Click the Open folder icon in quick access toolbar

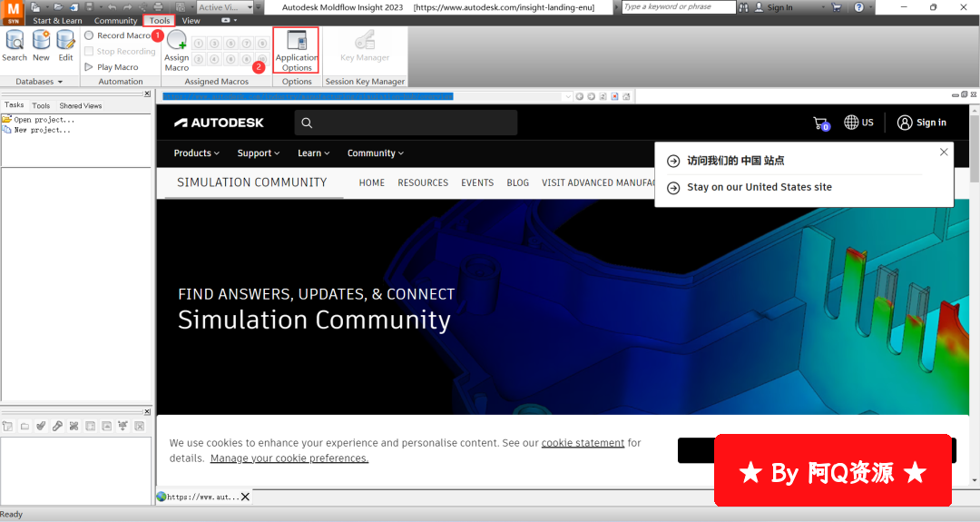tap(57, 7)
